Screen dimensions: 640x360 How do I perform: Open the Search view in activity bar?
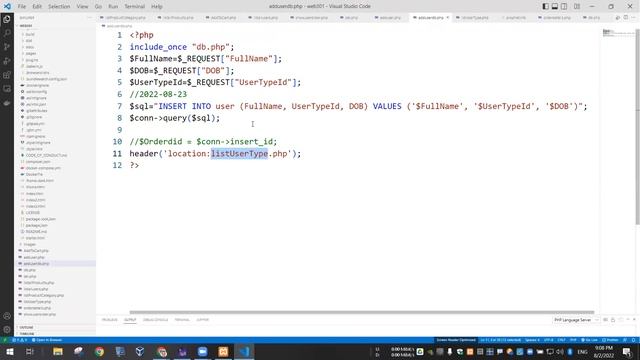[x=7, y=33]
